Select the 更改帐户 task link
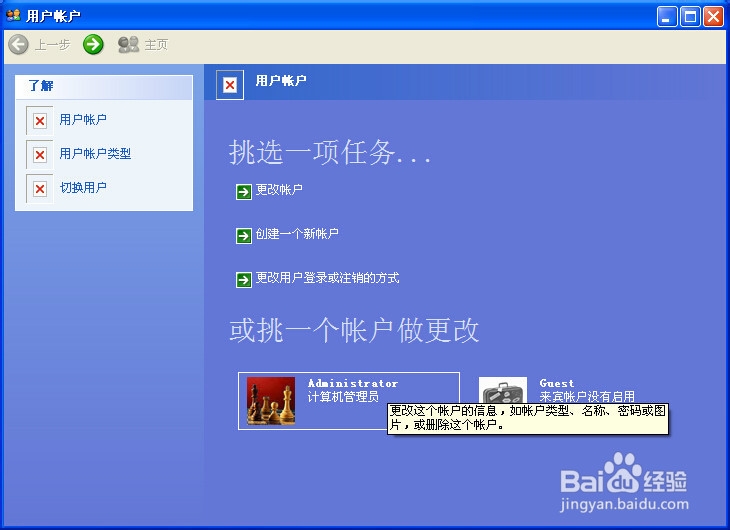The height and width of the screenshot is (530, 730). click(x=279, y=190)
